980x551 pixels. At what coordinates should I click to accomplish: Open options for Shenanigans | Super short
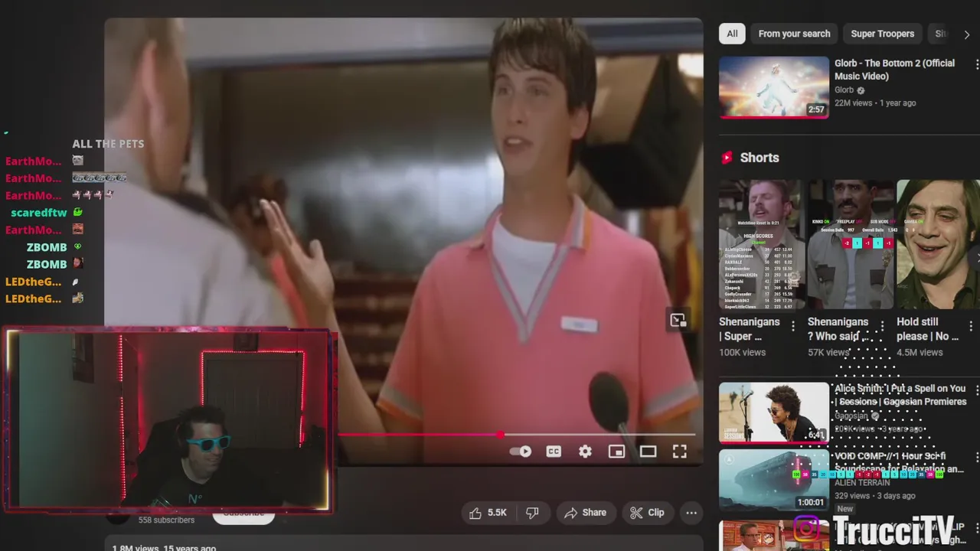coord(792,327)
